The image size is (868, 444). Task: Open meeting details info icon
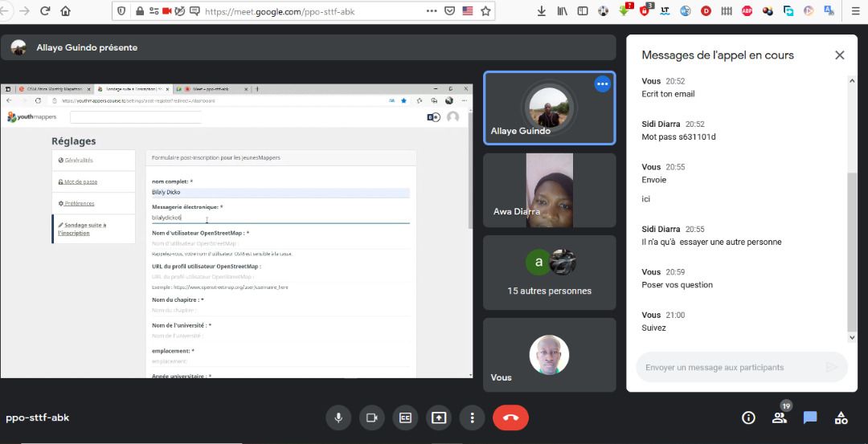(x=748, y=418)
